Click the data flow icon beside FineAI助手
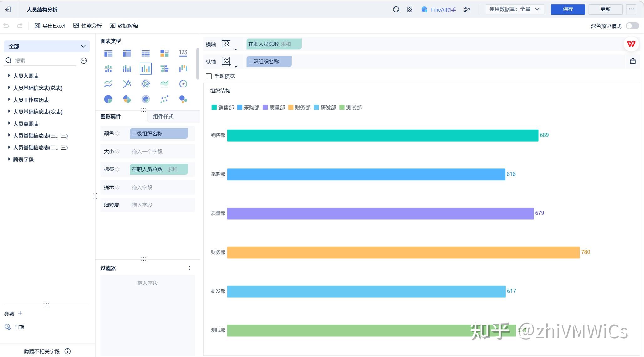This screenshot has height=357, width=644. 467,9
